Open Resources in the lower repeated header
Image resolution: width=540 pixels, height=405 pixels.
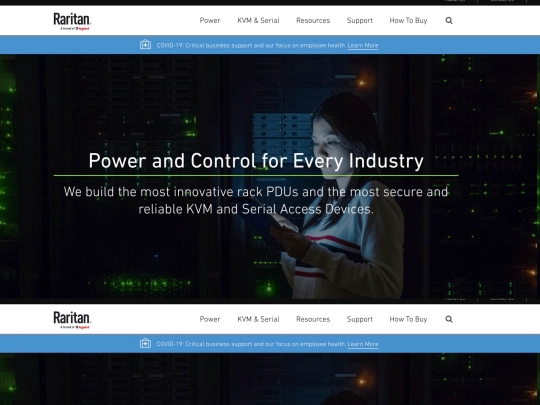pos(313,319)
